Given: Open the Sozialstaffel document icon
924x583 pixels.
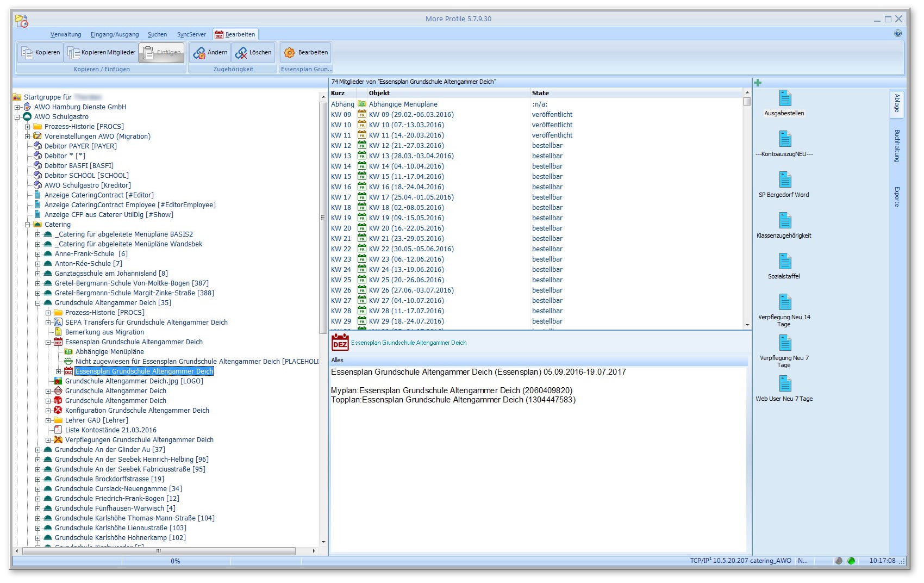Looking at the screenshot, I should click(784, 262).
